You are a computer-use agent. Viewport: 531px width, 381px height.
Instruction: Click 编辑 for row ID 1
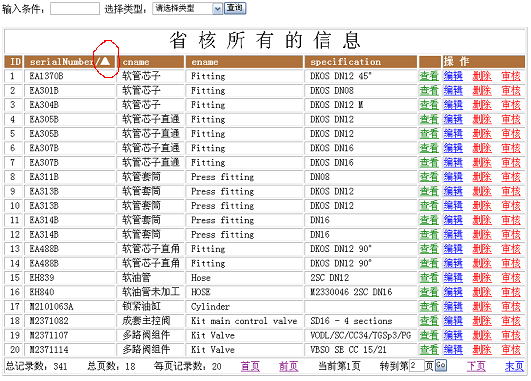[x=453, y=76]
